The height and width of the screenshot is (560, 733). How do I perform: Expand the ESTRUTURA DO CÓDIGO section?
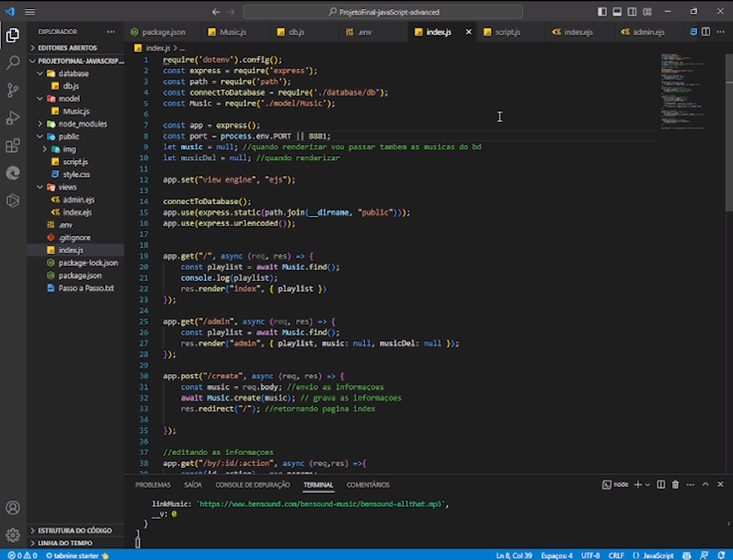pyautogui.click(x=74, y=531)
